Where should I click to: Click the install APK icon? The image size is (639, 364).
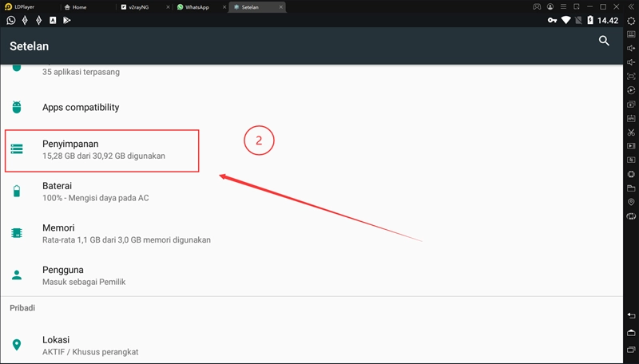[631, 118]
